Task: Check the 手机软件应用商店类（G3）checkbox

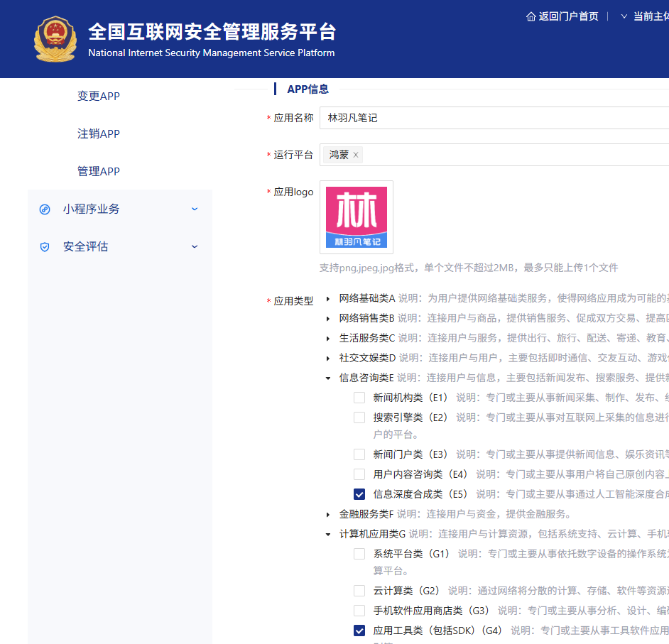Action: (359, 611)
